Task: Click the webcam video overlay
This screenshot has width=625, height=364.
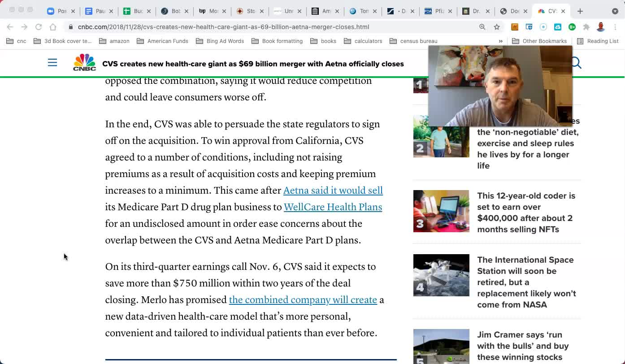Action: click(x=500, y=86)
